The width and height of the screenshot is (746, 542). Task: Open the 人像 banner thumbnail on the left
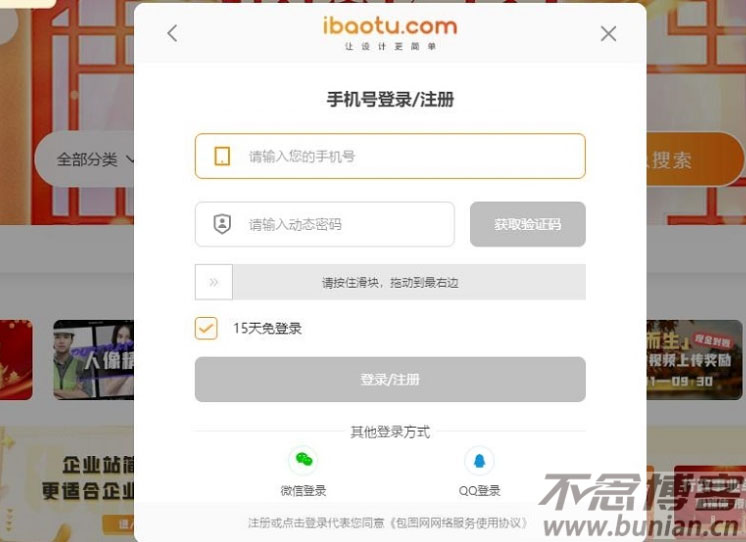click(x=93, y=360)
